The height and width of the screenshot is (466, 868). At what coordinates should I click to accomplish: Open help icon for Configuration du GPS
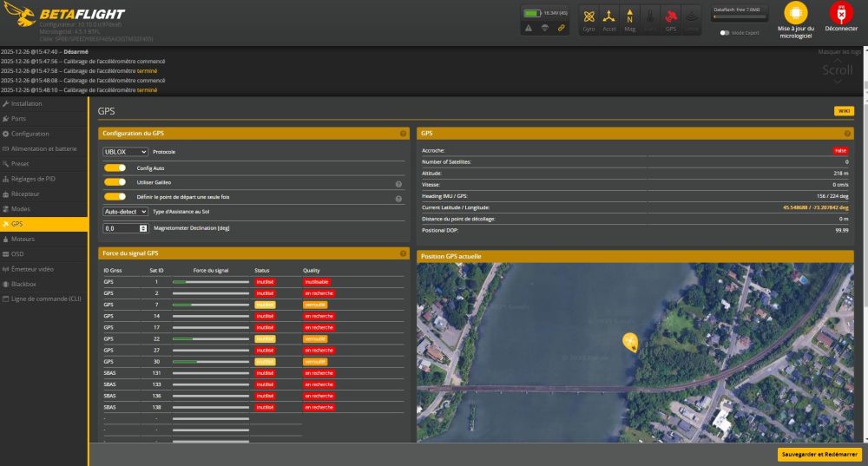pos(403,134)
